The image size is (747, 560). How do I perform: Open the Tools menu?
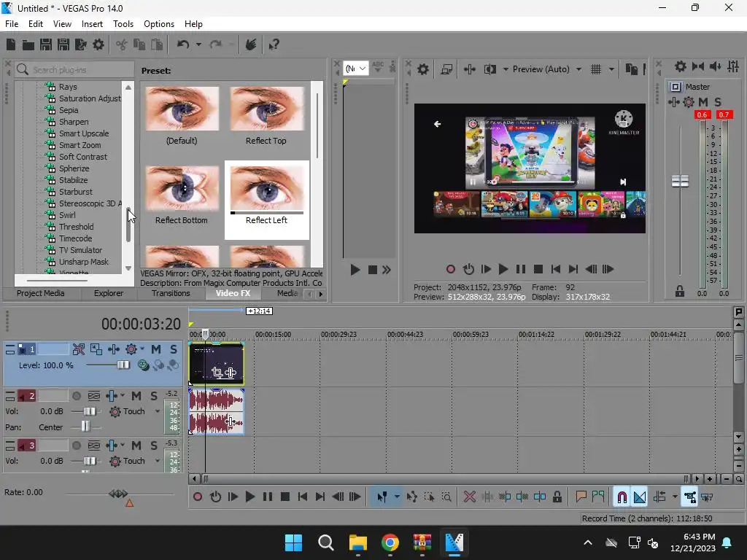tap(123, 24)
